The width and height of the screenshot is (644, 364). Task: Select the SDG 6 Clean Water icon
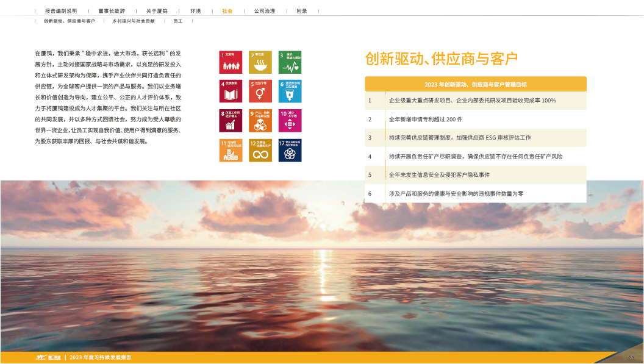pyautogui.click(x=290, y=91)
